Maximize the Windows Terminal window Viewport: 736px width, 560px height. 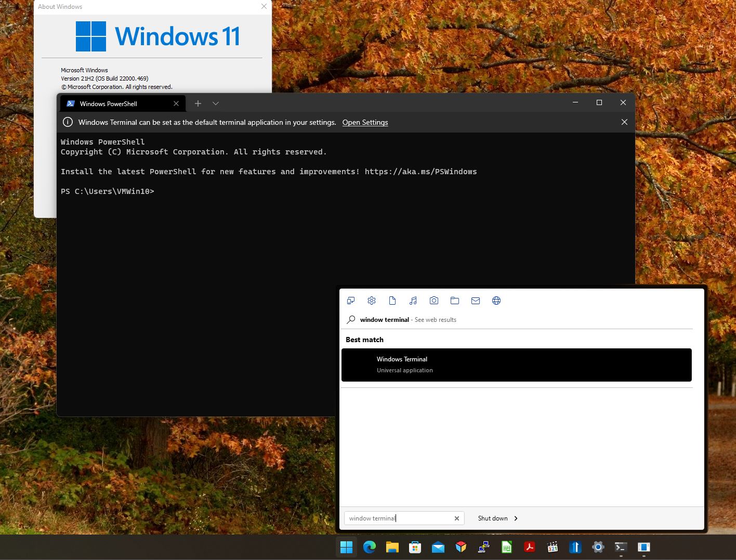[x=599, y=102]
